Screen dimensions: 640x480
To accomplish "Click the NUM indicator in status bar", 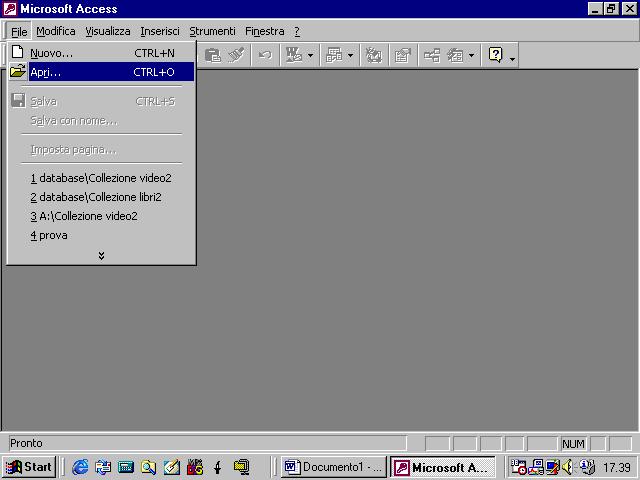I will [x=573, y=444].
